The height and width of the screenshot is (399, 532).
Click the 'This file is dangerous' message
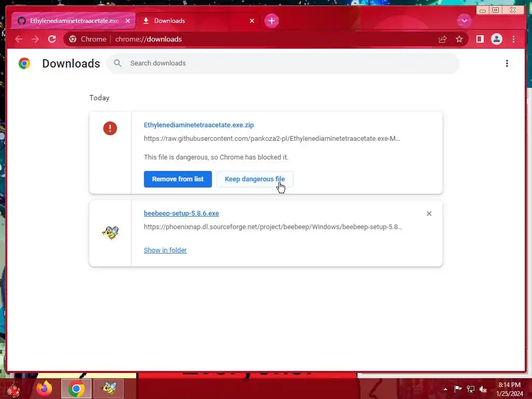[216, 157]
